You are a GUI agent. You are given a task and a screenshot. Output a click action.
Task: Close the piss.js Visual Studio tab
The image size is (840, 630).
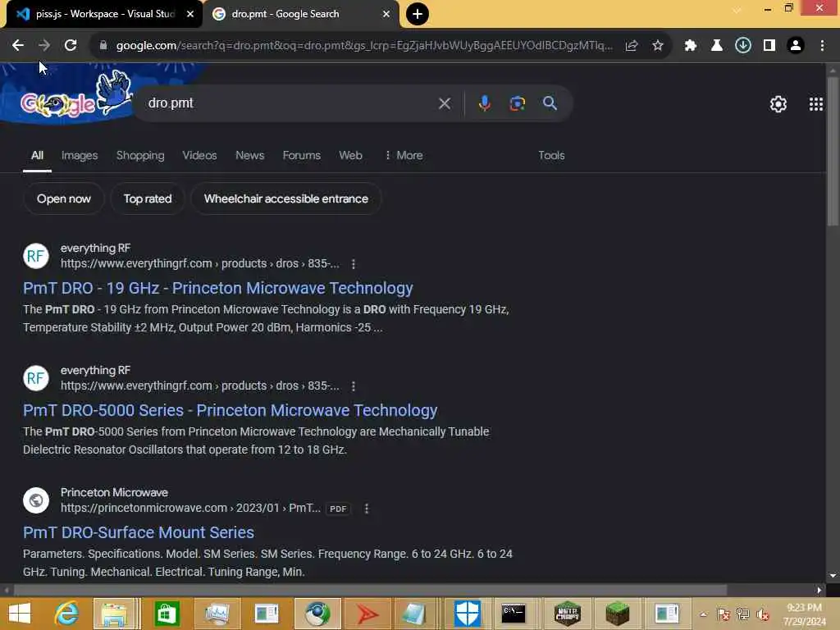[x=190, y=14]
